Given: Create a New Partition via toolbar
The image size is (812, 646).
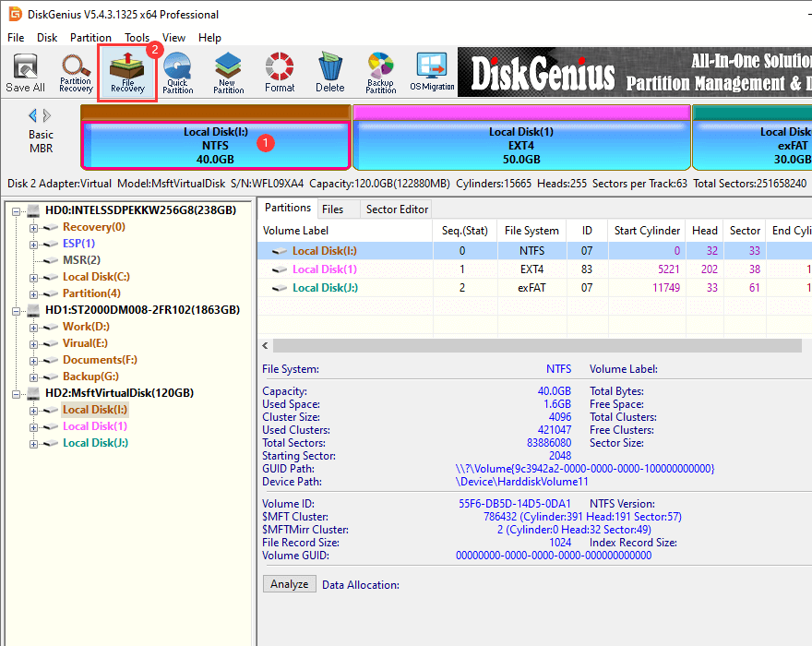Looking at the screenshot, I should pyautogui.click(x=228, y=73).
